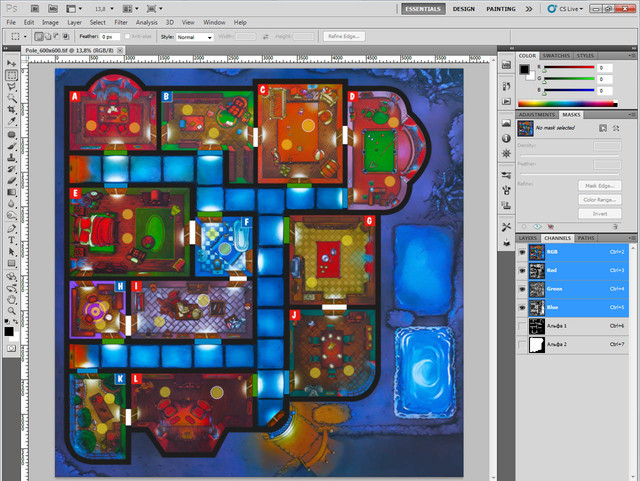Open the Arrange Documents dropdown
Image resolution: width=640 pixels, height=481 pixels.
point(131,9)
